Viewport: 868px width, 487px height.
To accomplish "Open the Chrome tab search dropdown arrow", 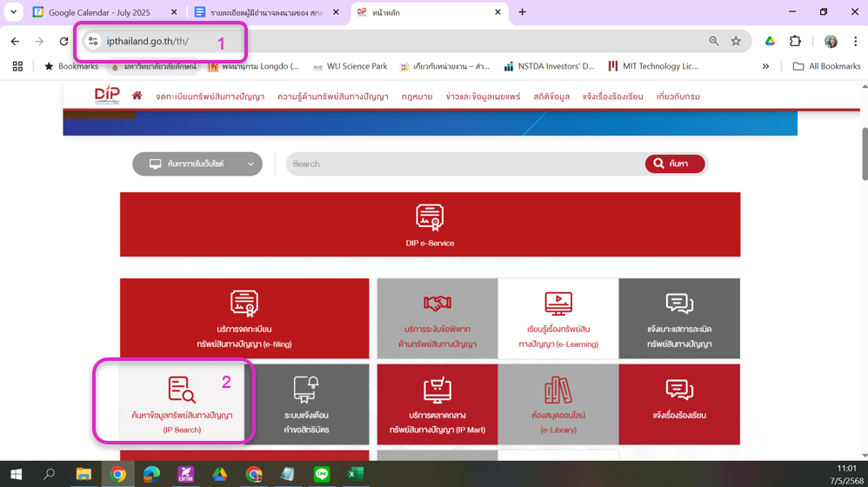I will [13, 12].
